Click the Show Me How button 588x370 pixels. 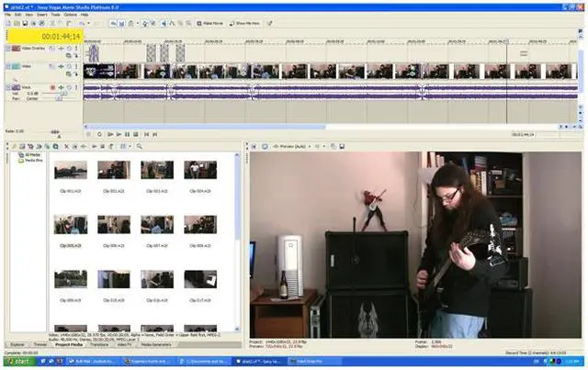242,23
